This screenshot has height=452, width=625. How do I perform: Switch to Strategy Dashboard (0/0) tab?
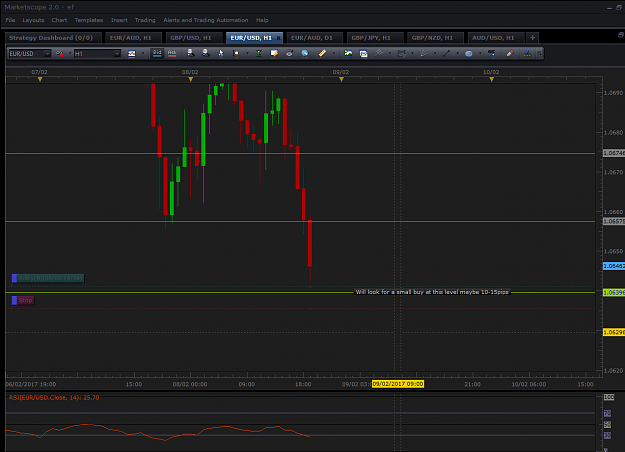pos(53,37)
